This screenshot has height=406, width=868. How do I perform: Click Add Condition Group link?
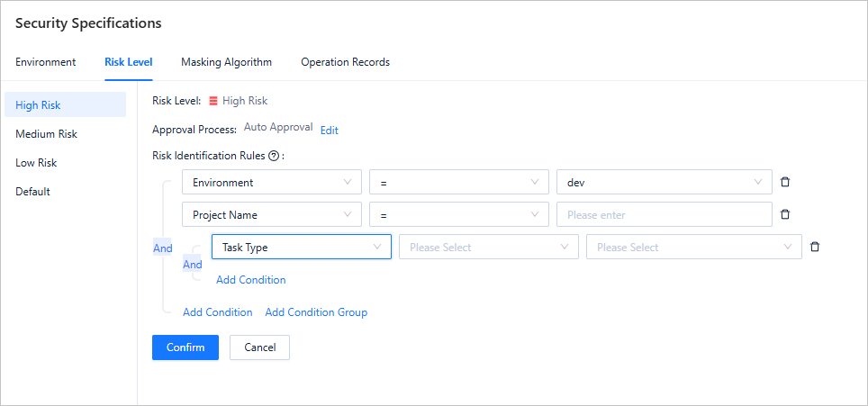316,312
